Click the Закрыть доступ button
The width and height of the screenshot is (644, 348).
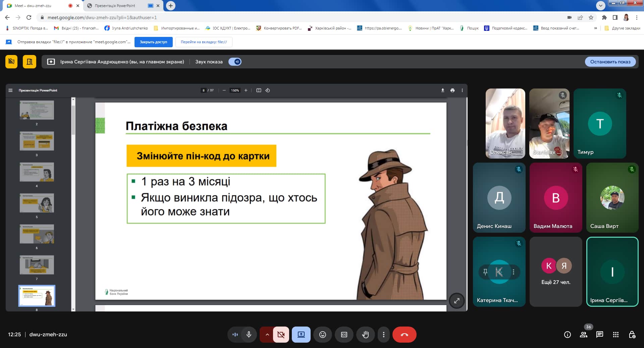pyautogui.click(x=153, y=42)
